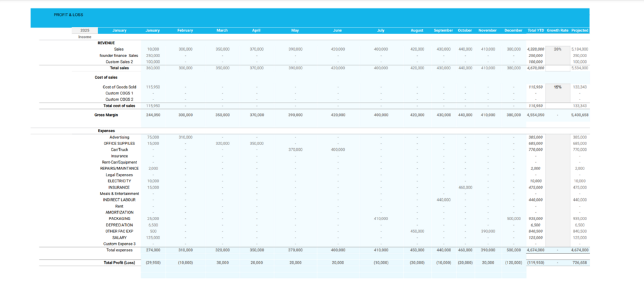Select the Advertising row label
The height and width of the screenshot is (290, 644).
(119, 137)
